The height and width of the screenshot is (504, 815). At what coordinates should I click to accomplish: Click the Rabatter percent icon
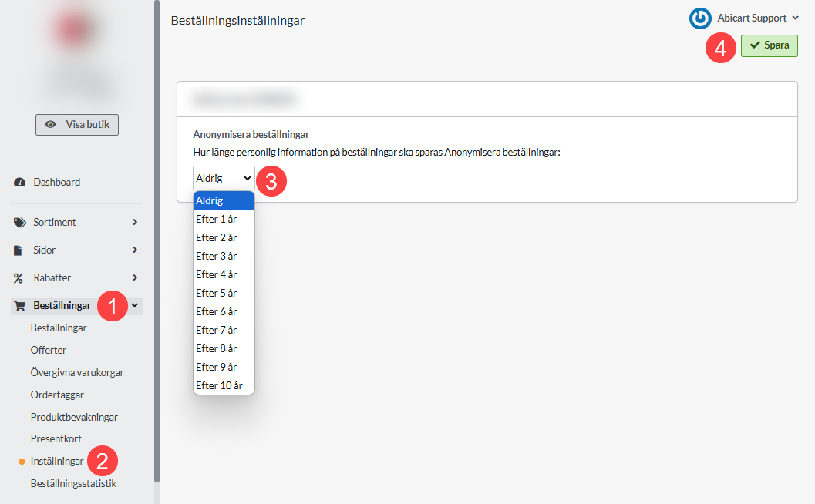click(x=19, y=278)
